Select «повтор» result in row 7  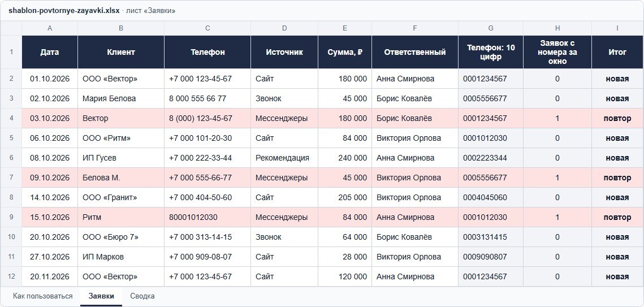click(x=617, y=178)
